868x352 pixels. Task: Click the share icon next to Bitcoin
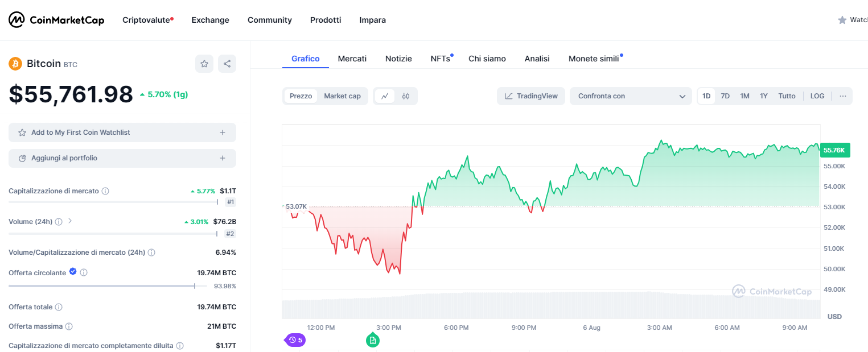(x=227, y=64)
